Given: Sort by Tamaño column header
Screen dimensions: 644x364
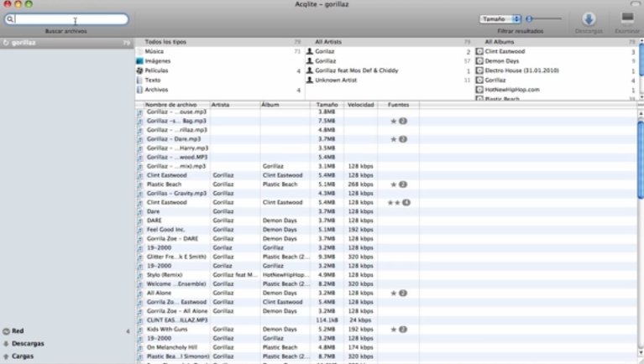Looking at the screenshot, I should pos(327,105).
